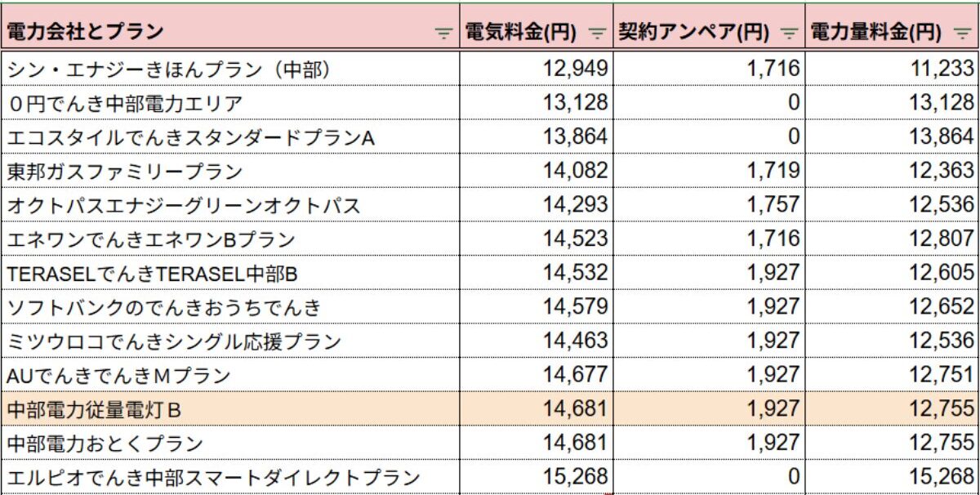This screenshot has width=980, height=495.
Task: Click the TERASELでんきTERASEL中部B cell
Action: (229, 274)
